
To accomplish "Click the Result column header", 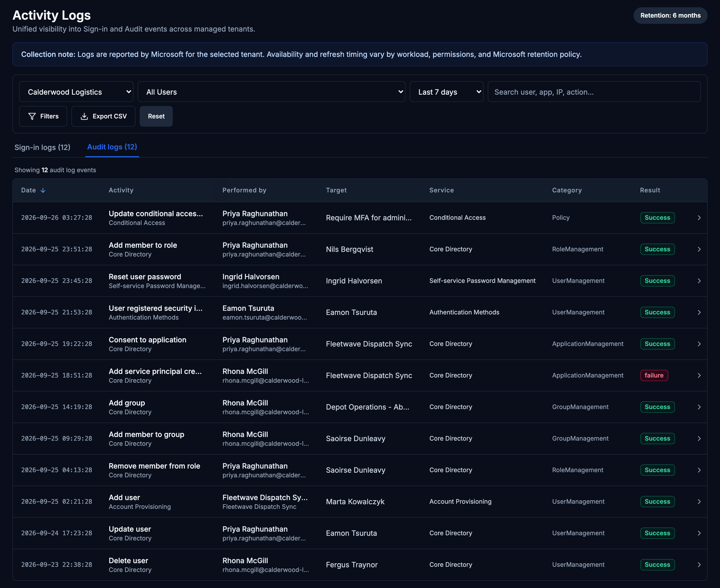I will [650, 190].
